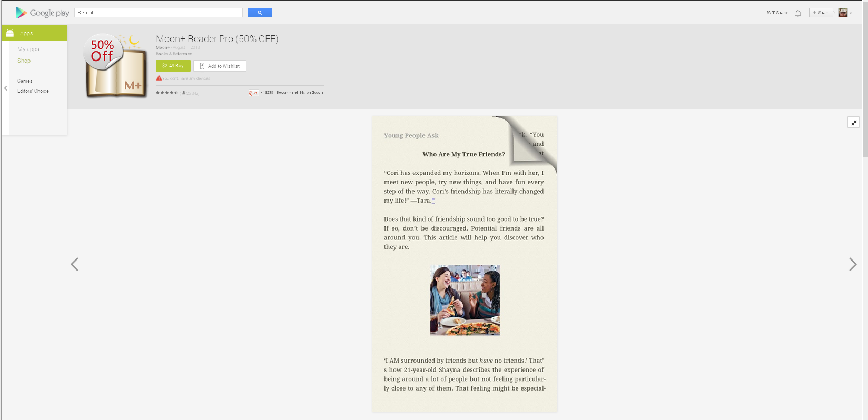Open the Apps section in sidebar
This screenshot has width=868, height=420.
click(35, 33)
